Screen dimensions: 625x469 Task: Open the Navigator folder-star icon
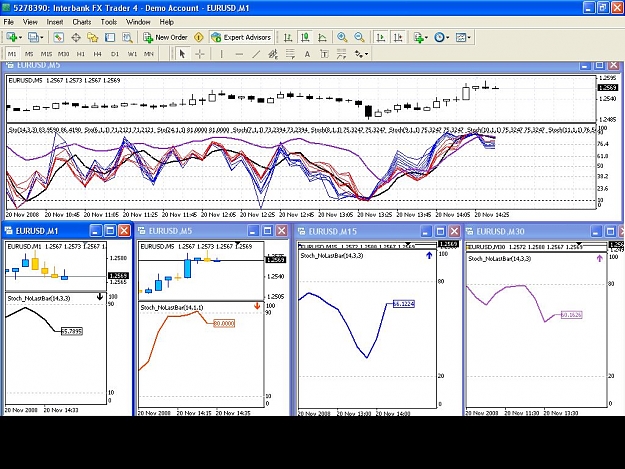93,37
